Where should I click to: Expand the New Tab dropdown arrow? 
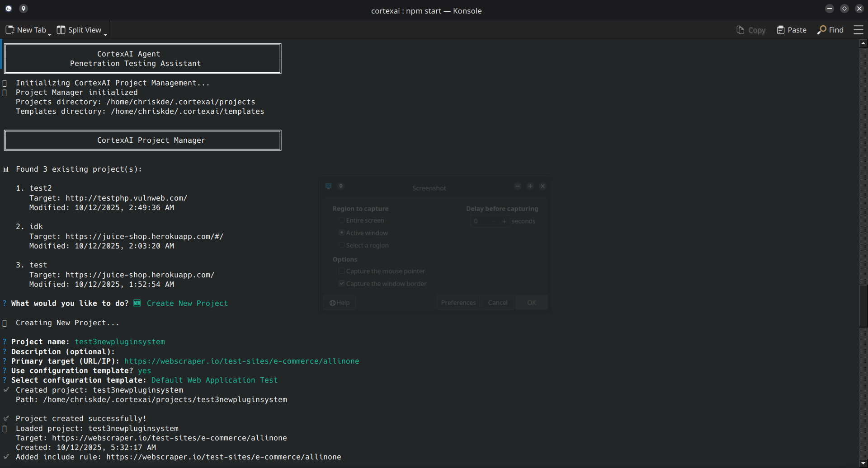pos(50,34)
